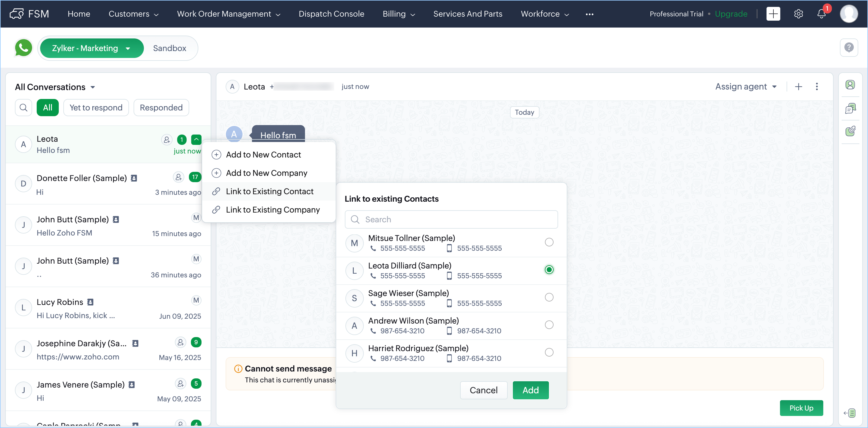
Task: Search conversations with magnifier icon
Action: [x=24, y=108]
